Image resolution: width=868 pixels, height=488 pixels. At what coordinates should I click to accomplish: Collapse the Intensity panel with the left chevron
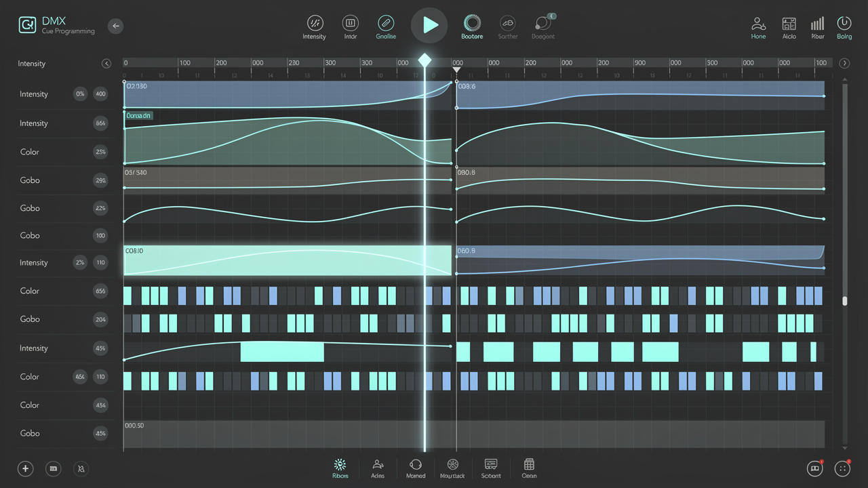(106, 63)
